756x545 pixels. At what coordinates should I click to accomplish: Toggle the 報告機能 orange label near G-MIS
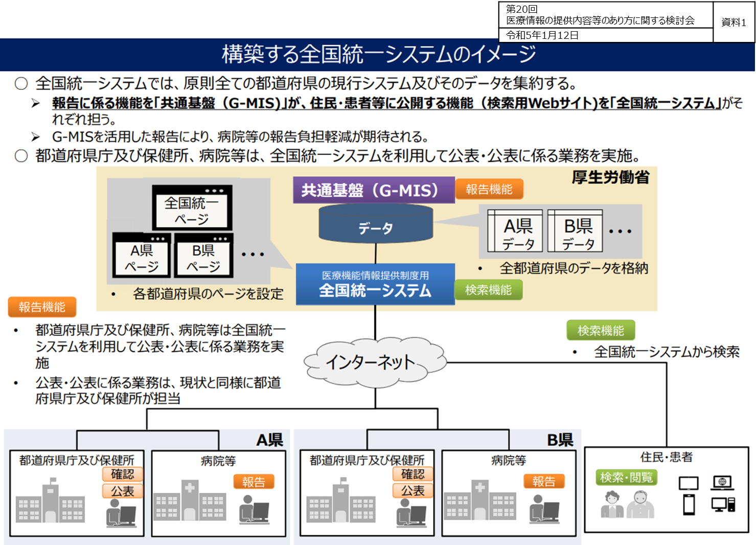(490, 189)
